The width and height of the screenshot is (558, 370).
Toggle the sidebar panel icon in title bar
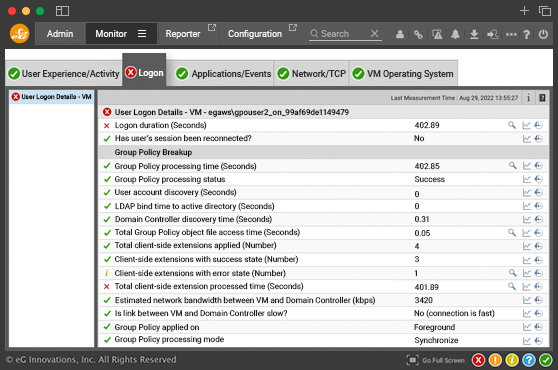point(62,11)
